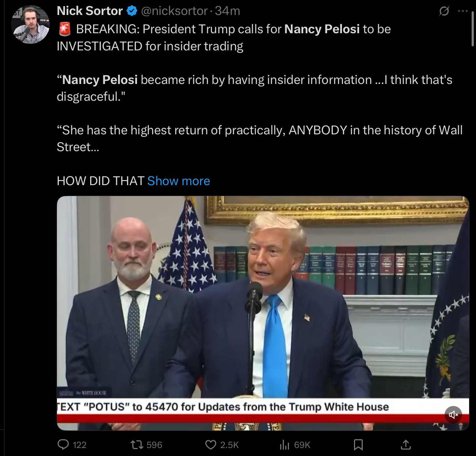View post analytics bar chart icon

point(285,444)
